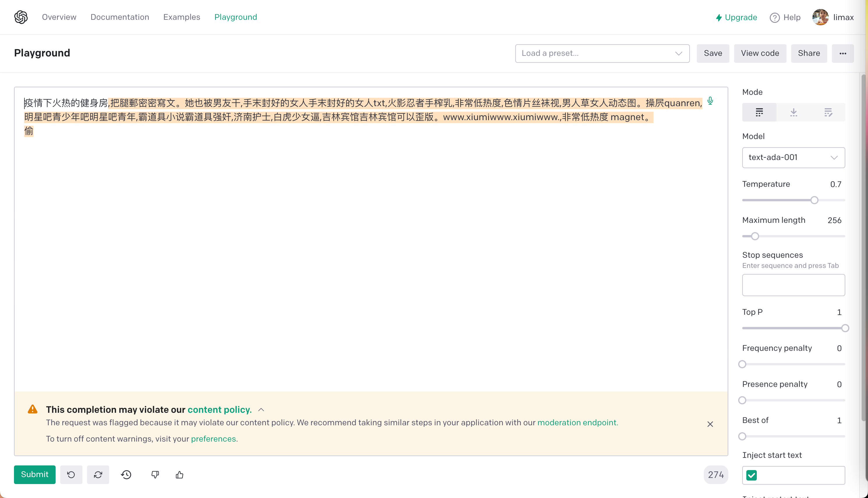This screenshot has height=498, width=868.
Task: Select the Insert mode toggle
Action: pyautogui.click(x=793, y=112)
